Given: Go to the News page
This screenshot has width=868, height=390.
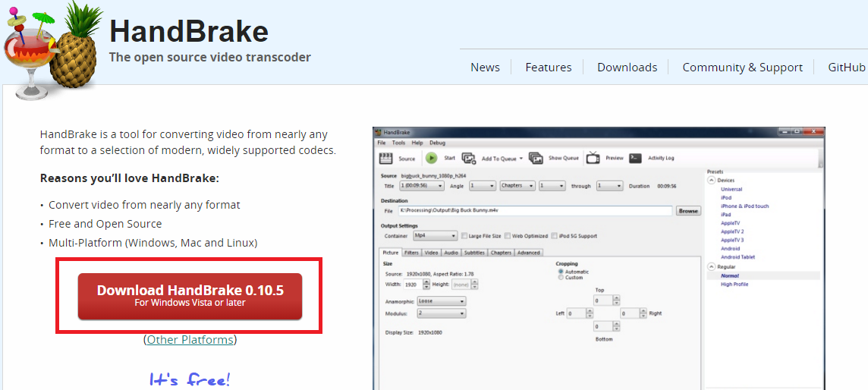Looking at the screenshot, I should click(x=485, y=68).
